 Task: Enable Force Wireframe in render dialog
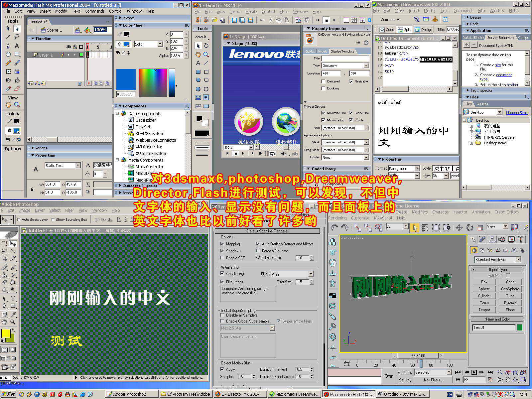tap(258, 251)
